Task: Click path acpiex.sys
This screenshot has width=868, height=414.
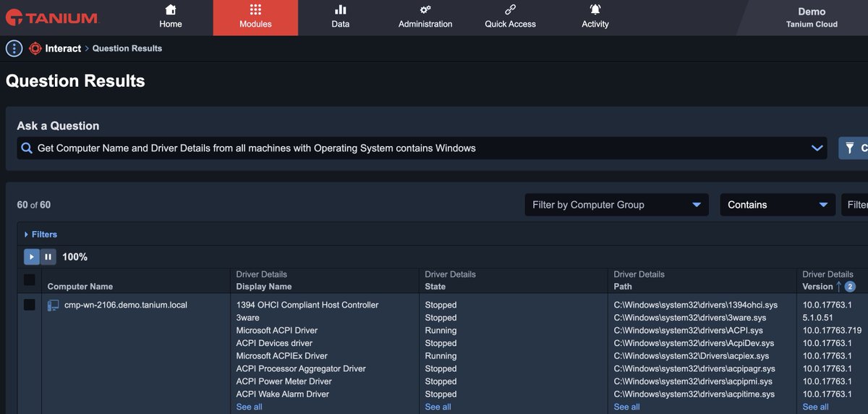Action: pyautogui.click(x=692, y=356)
